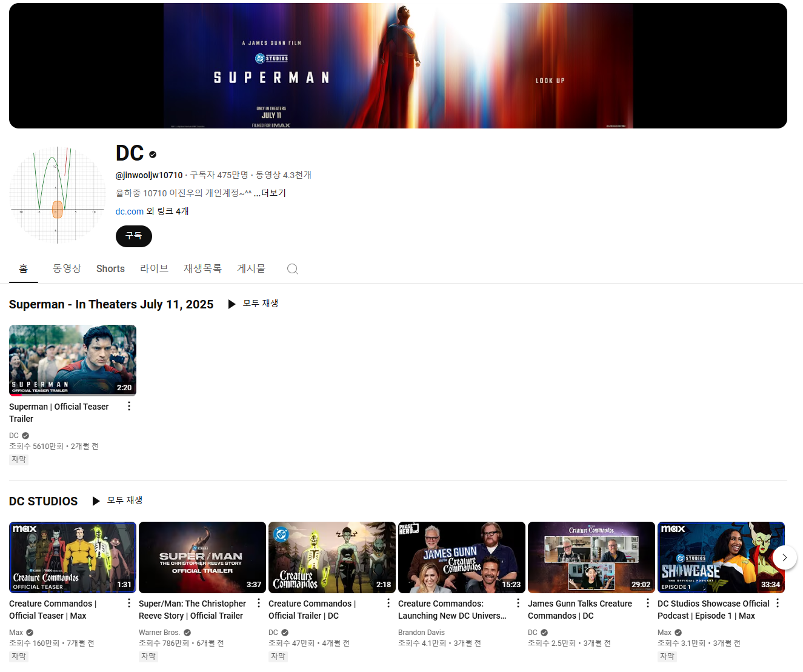Expand channel description with 더보기
Viewport: 803px width, 672px height.
coord(270,193)
